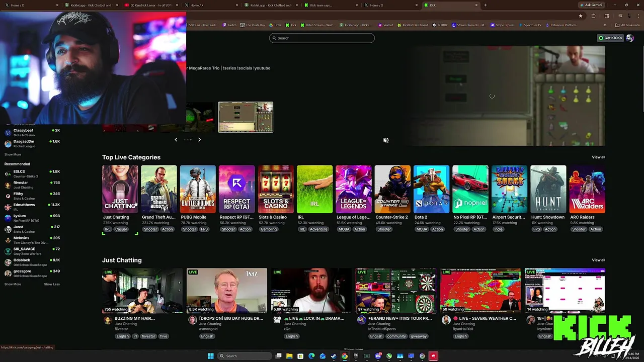Open the Drive bookmark
This screenshot has width=644, height=362.
276,25
